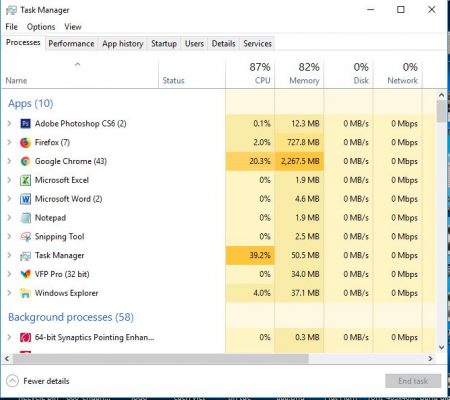
Task: Click the Microsoft Word process icon
Action: coord(25,199)
